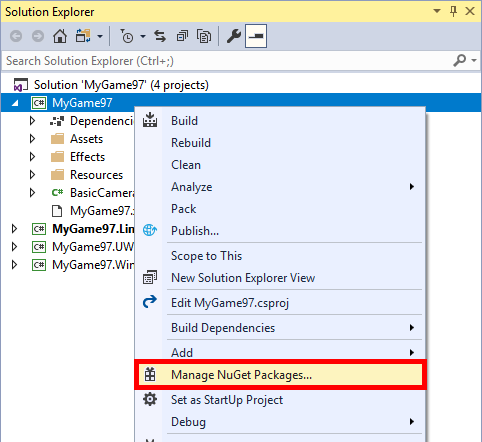Click the Dependencies icon
Viewport: 482px width, 442px height.
[57, 121]
